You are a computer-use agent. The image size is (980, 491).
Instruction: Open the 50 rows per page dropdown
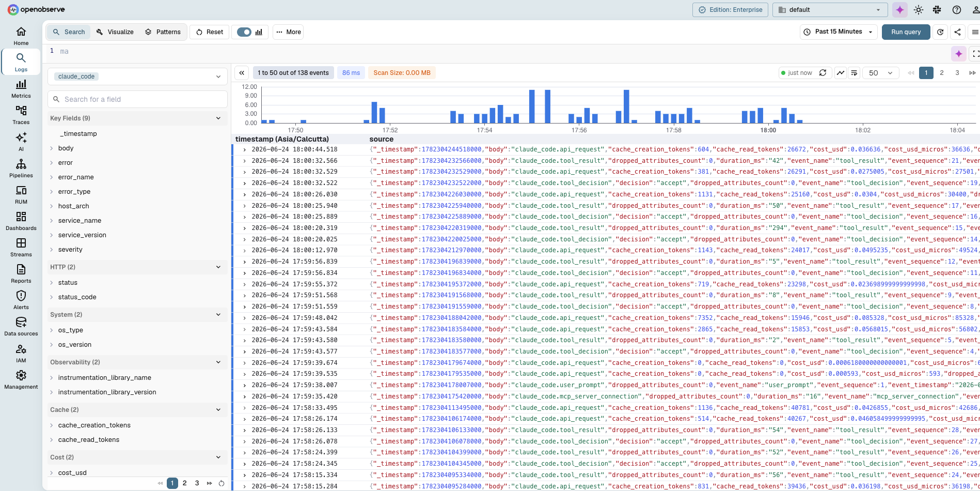pyautogui.click(x=880, y=73)
